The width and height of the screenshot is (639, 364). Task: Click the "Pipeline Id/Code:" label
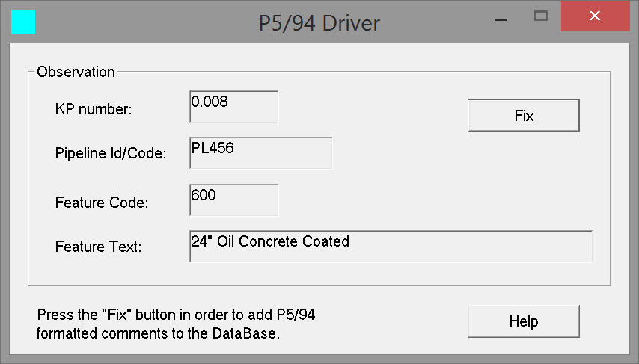point(111,154)
